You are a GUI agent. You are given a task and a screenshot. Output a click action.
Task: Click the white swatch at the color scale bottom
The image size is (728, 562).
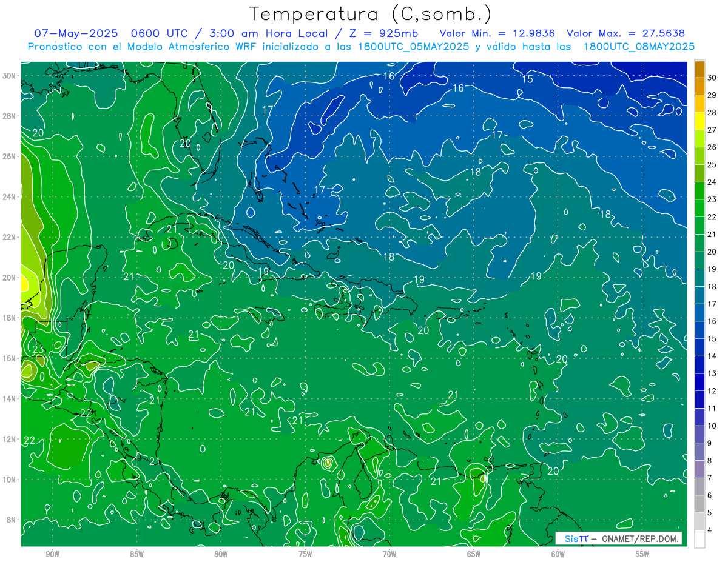[x=699, y=539]
